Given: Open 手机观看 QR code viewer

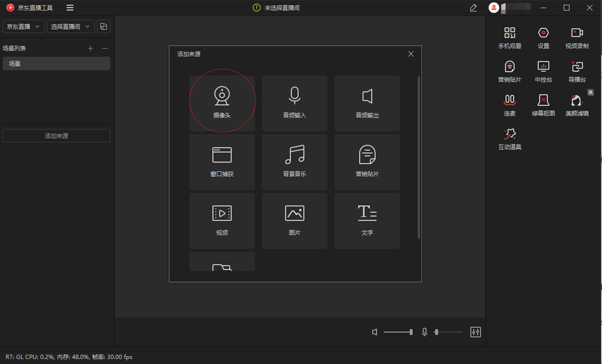Looking at the screenshot, I should click(x=510, y=38).
